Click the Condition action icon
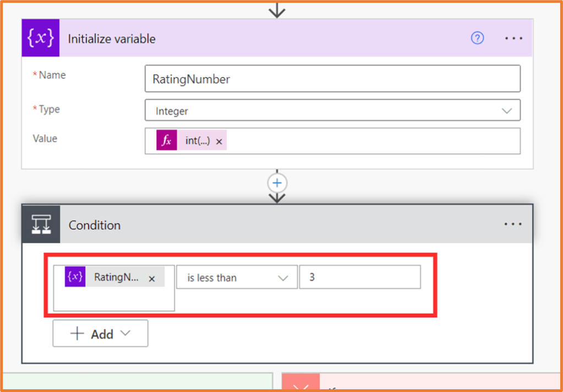Screen dimensions: 563x392 coord(41,224)
